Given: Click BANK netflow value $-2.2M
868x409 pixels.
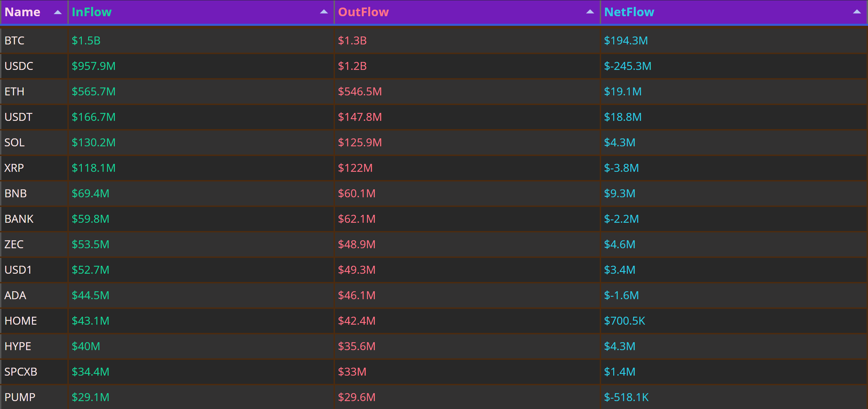Looking at the screenshot, I should coord(621,219).
